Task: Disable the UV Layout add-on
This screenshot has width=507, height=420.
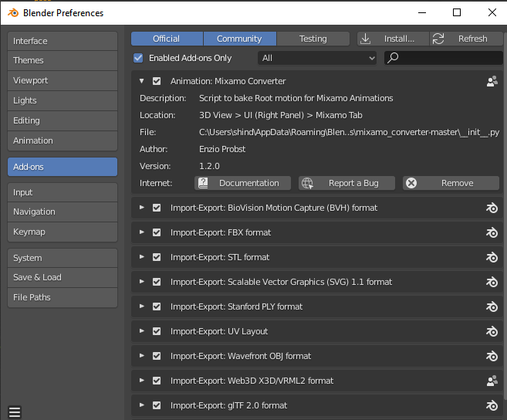Action: pyautogui.click(x=157, y=331)
